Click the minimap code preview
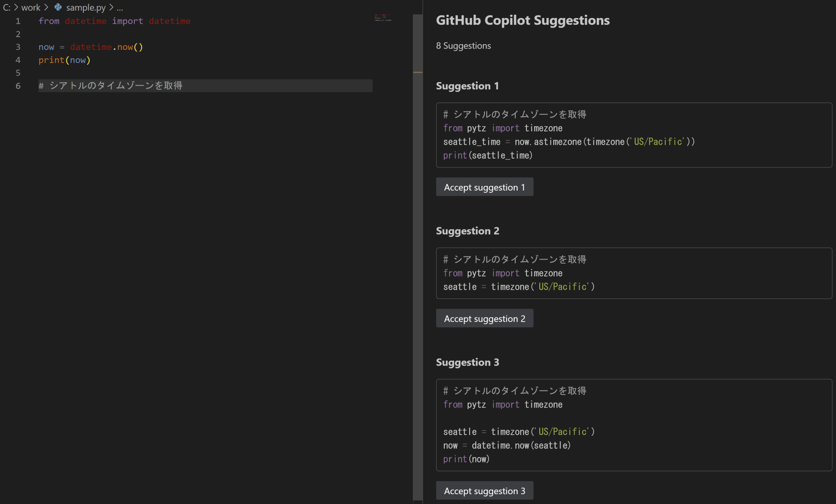The width and height of the screenshot is (836, 504). (383, 18)
